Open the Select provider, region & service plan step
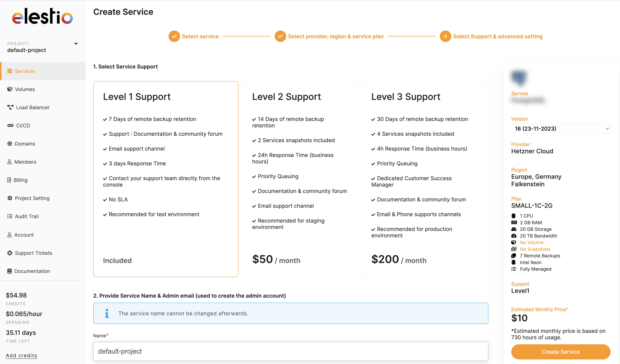The width and height of the screenshot is (620, 364). (x=336, y=36)
